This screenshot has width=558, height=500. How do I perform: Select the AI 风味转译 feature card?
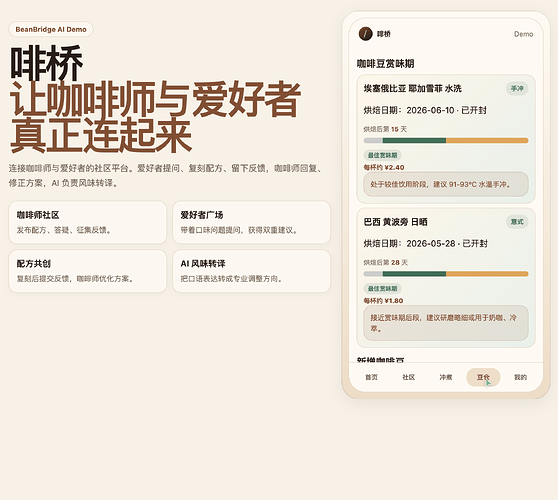coord(252,271)
